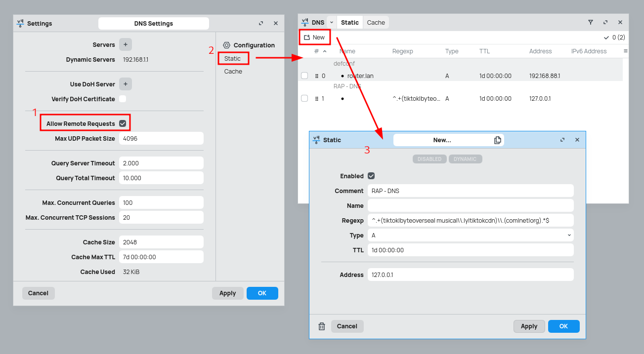Add a server with the Servers plus button

coord(126,44)
